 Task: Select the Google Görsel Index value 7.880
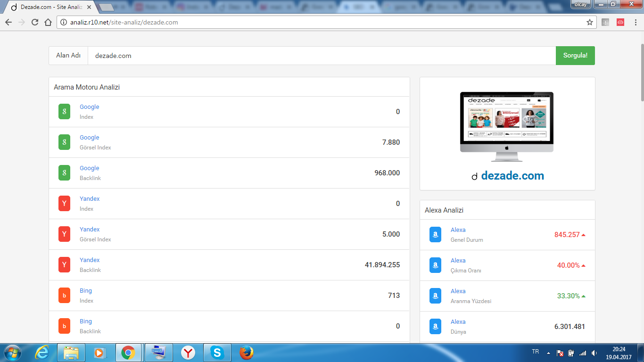pos(391,142)
